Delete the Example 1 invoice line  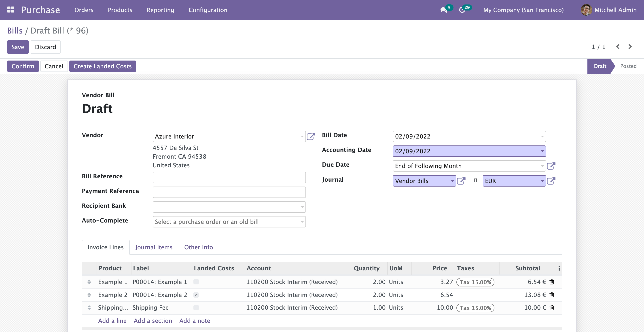552,282
